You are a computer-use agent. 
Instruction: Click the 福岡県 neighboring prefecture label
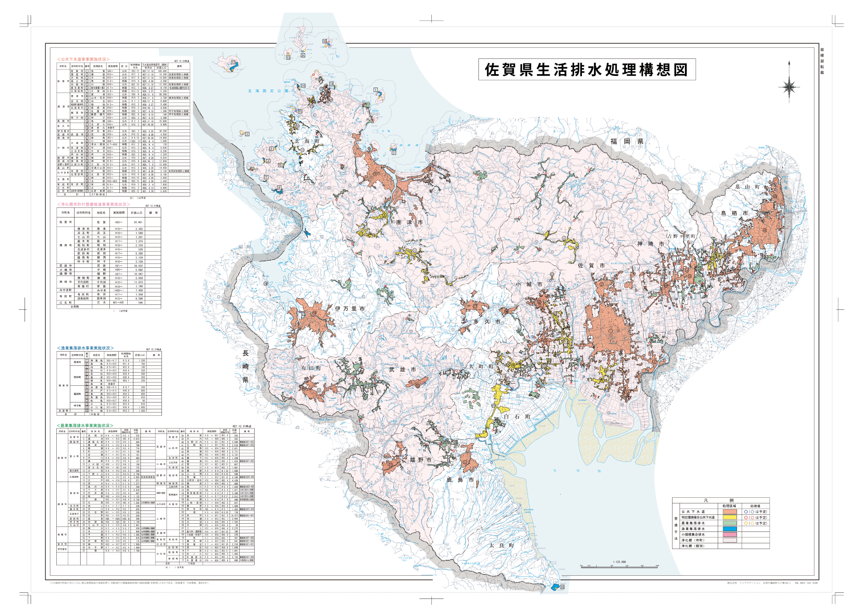[x=627, y=142]
